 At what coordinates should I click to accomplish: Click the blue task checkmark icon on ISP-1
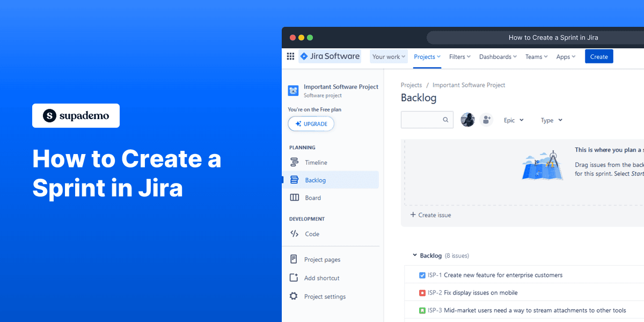point(422,275)
